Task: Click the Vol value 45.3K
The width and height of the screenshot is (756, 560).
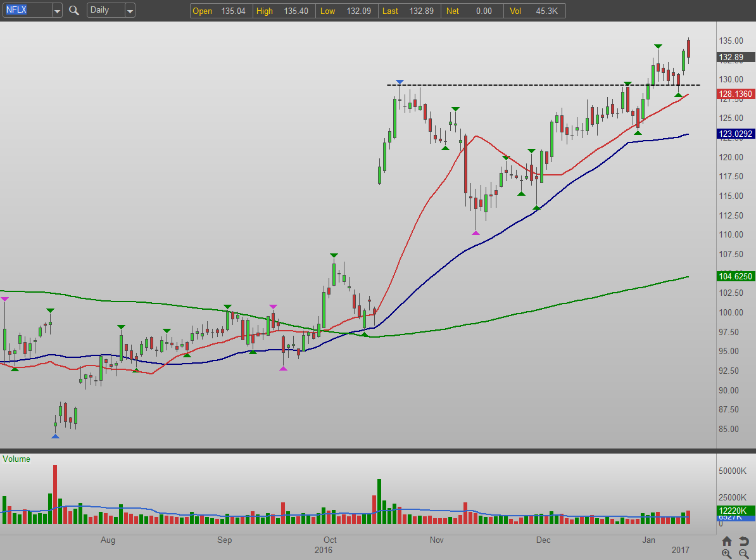Action: [x=547, y=11]
